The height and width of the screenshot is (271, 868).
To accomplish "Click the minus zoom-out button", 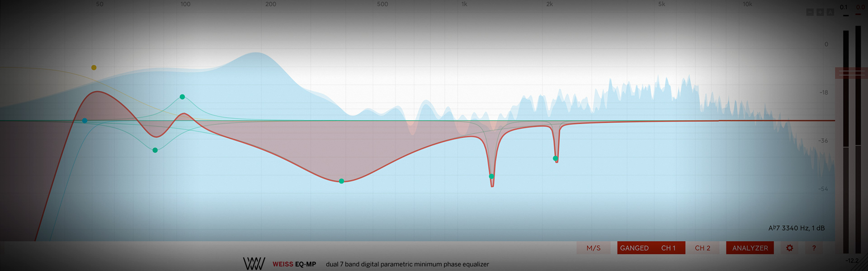I will tap(810, 12).
